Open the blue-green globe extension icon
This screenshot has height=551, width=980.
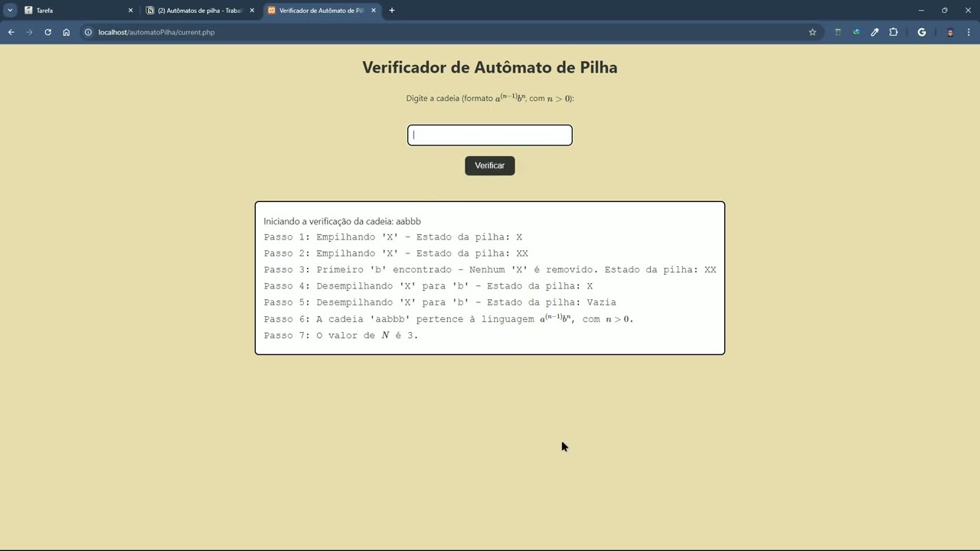[856, 32]
